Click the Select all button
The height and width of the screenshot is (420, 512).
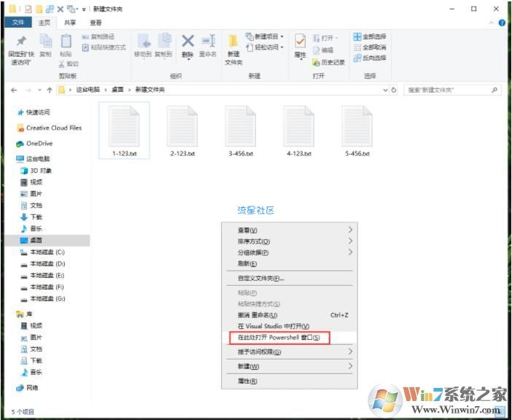pos(369,36)
